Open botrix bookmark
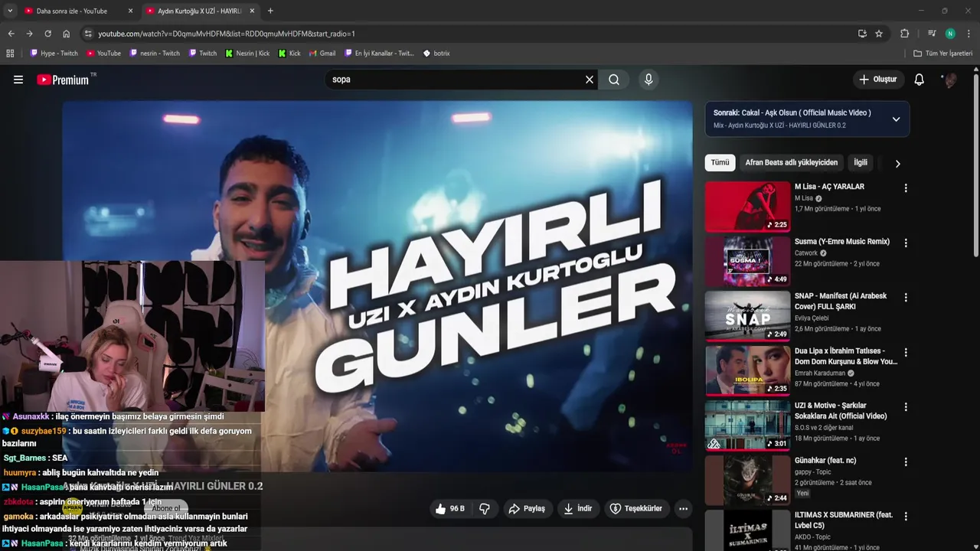This screenshot has width=980, height=551. point(436,54)
